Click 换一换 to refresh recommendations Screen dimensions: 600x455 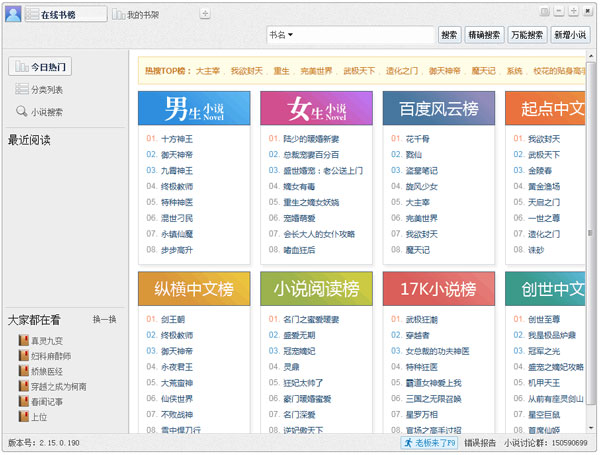tap(104, 320)
